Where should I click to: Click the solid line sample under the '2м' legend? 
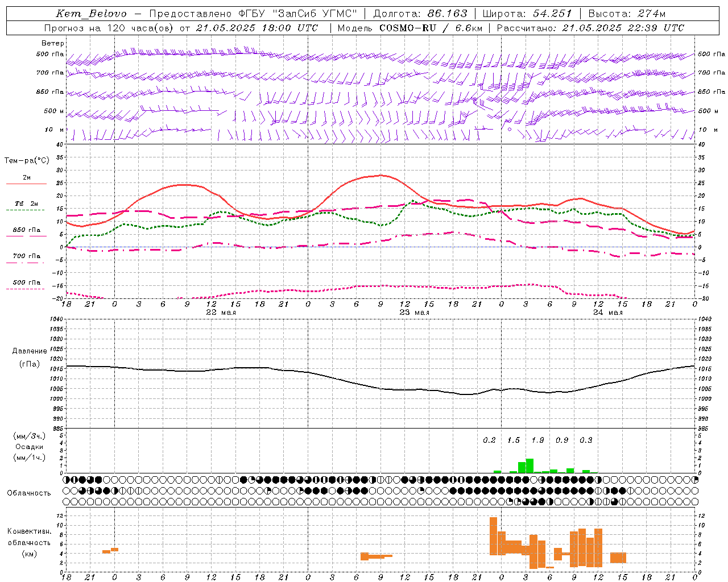click(x=26, y=184)
